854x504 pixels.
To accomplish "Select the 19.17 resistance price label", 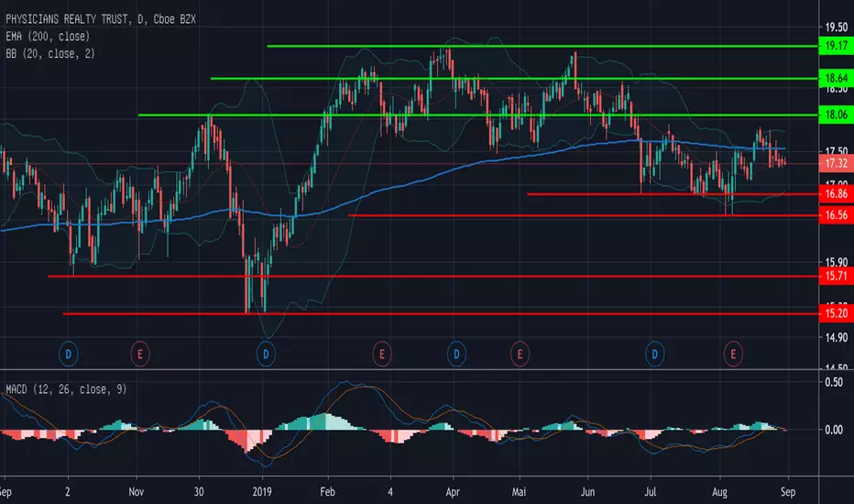I will coord(836,46).
